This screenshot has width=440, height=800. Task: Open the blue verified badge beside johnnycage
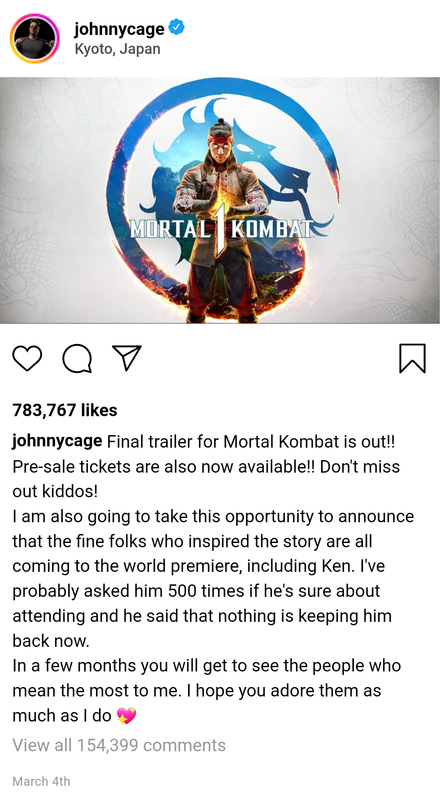pyautogui.click(x=177, y=28)
